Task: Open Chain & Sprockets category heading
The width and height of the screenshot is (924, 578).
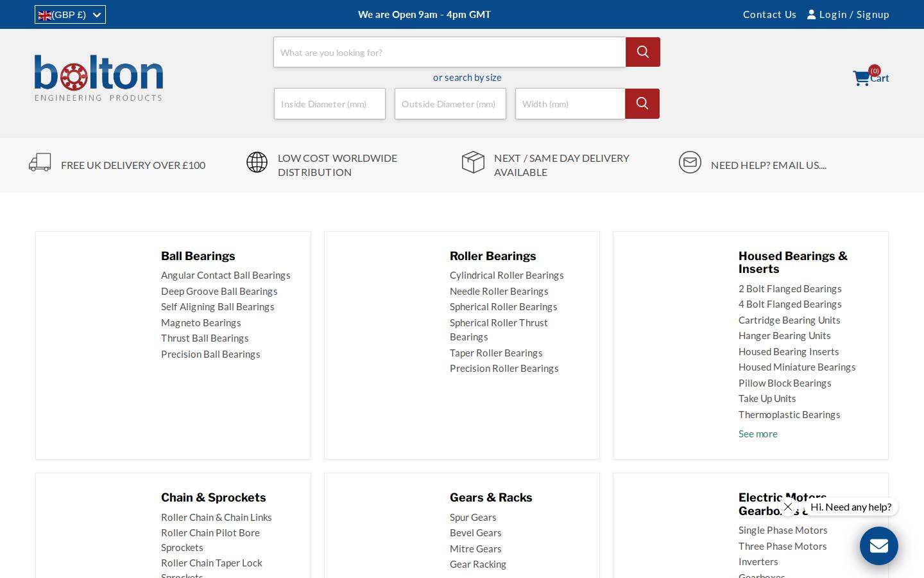Action: (214, 497)
